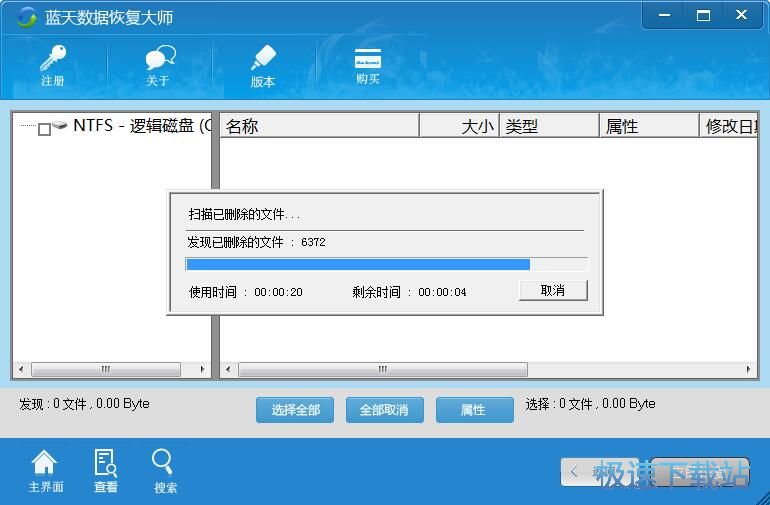
Task: Click the 选择 : 0 文件 status text
Action: coord(590,404)
